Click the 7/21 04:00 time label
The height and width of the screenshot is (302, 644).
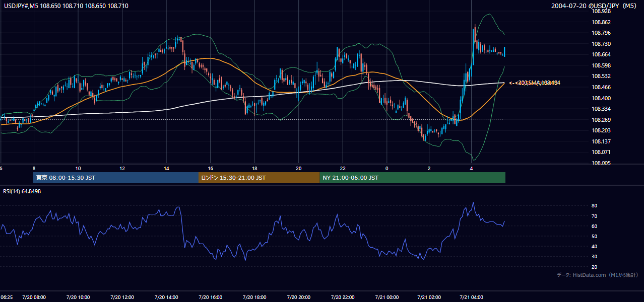472,297
